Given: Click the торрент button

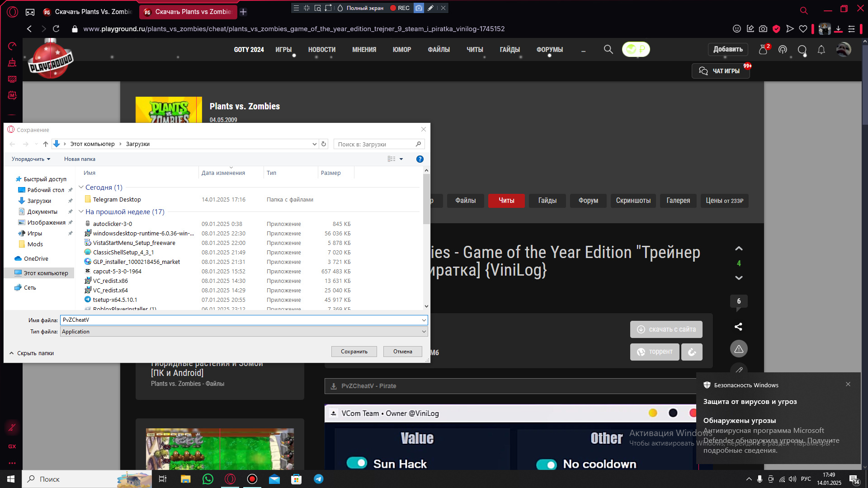Looking at the screenshot, I should [x=655, y=352].
